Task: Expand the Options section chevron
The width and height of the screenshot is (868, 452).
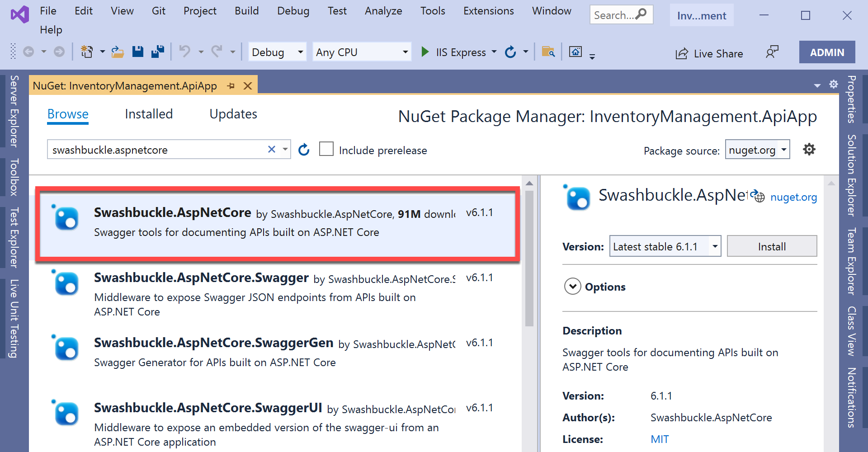Action: coord(573,287)
